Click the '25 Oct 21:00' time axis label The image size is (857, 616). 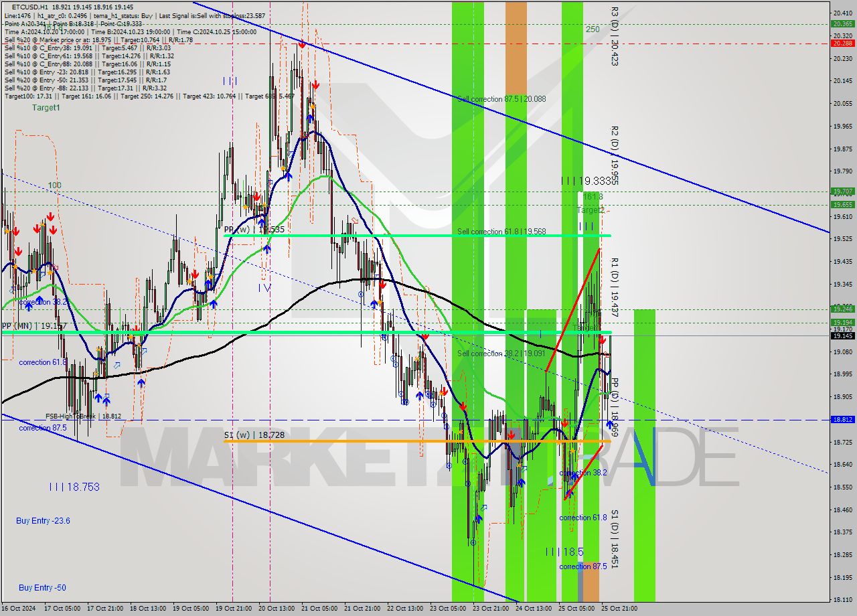tap(619, 609)
